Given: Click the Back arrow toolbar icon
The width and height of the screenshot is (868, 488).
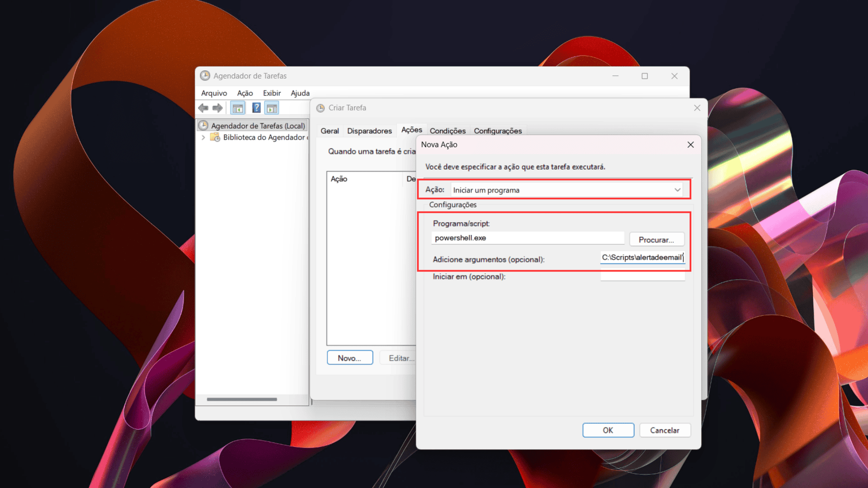Looking at the screenshot, I should coord(203,108).
